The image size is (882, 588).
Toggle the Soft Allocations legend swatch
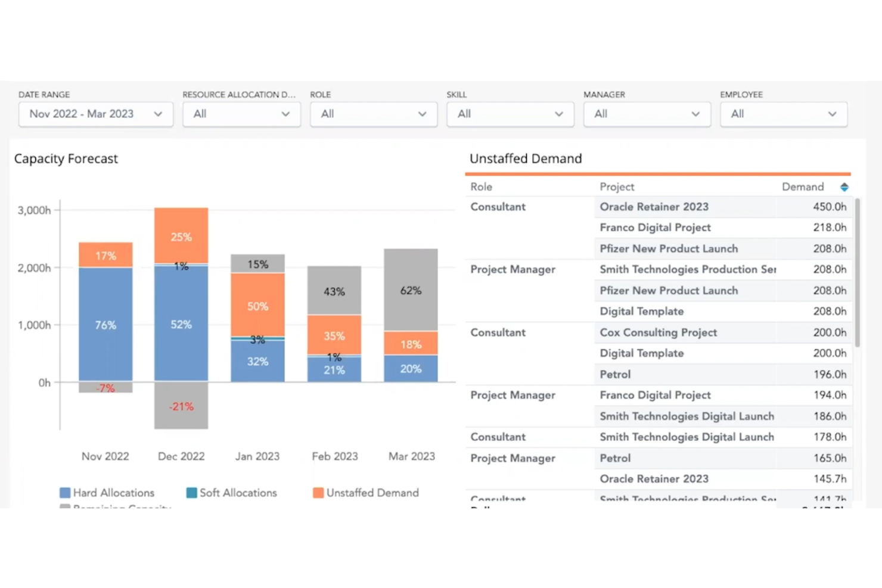[191, 493]
